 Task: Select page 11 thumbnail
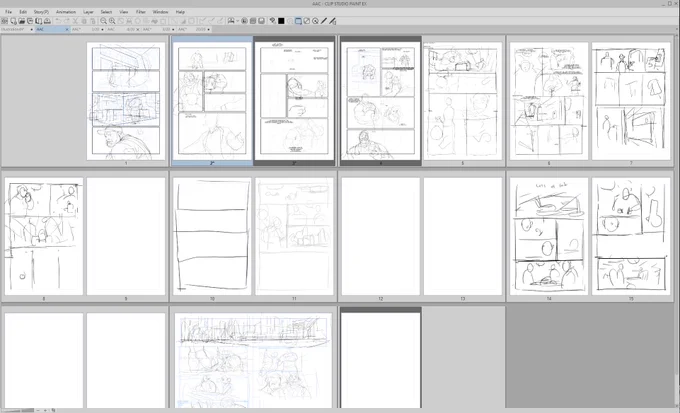294,236
